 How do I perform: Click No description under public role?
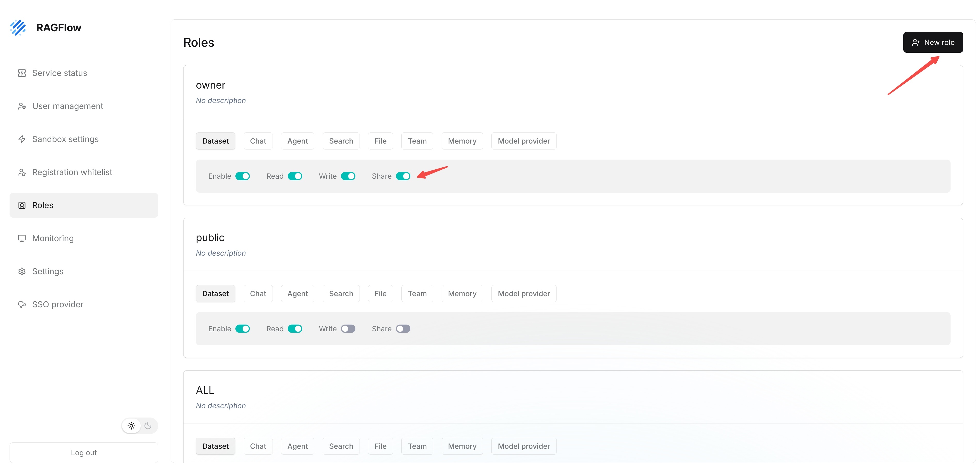pos(221,253)
